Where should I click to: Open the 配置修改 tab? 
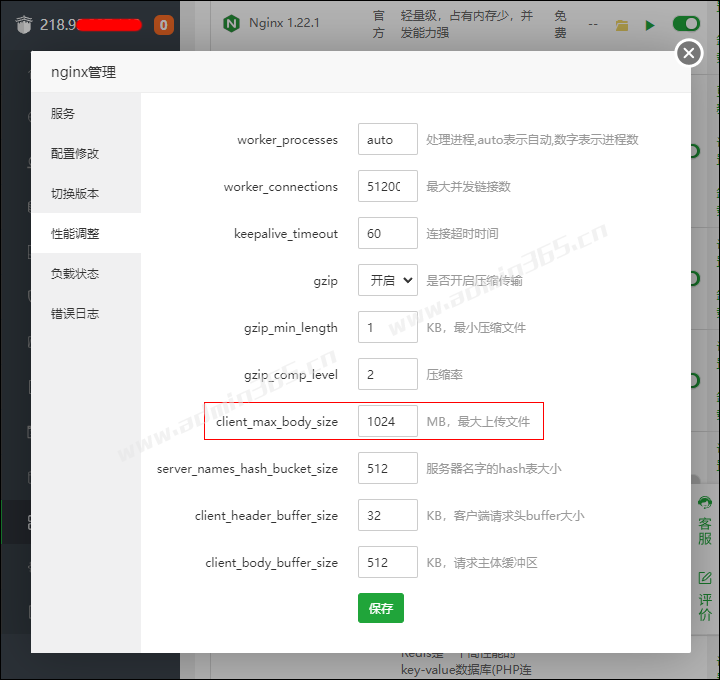(x=86, y=153)
